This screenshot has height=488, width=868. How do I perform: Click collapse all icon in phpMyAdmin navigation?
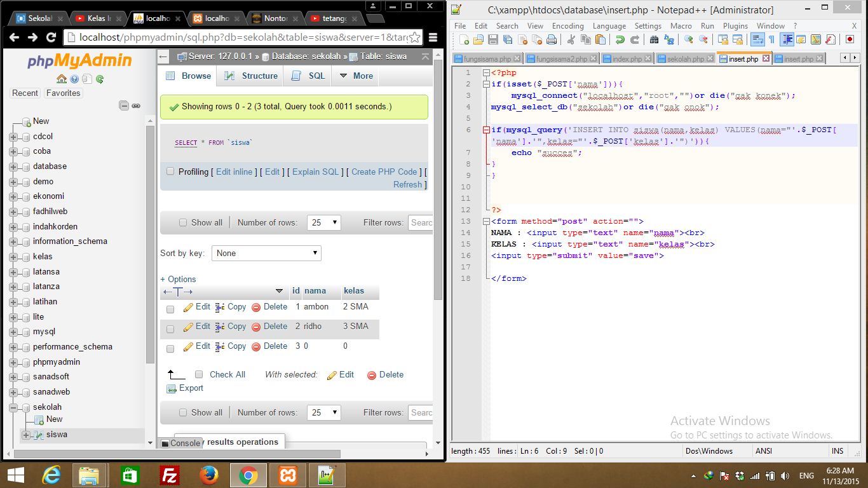tap(124, 105)
